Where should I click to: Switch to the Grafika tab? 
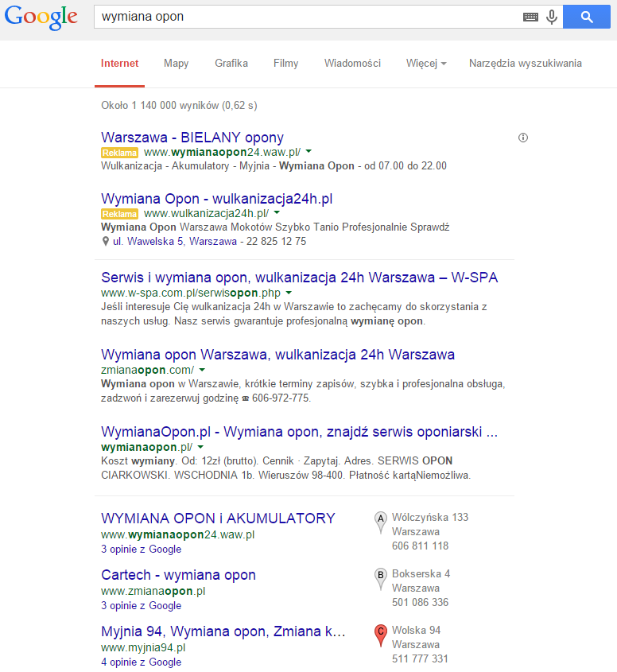[x=231, y=64]
